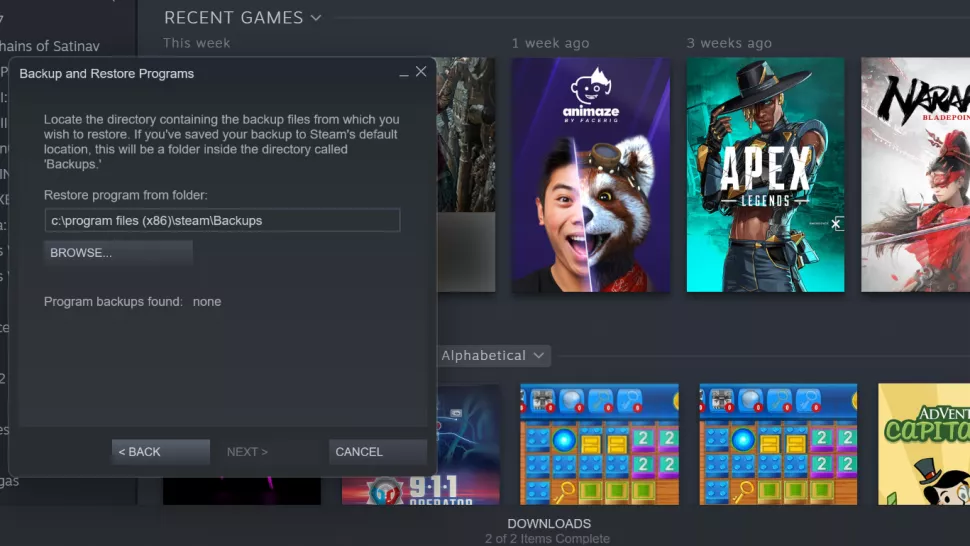Select the 911 Operator game tile

click(421, 445)
